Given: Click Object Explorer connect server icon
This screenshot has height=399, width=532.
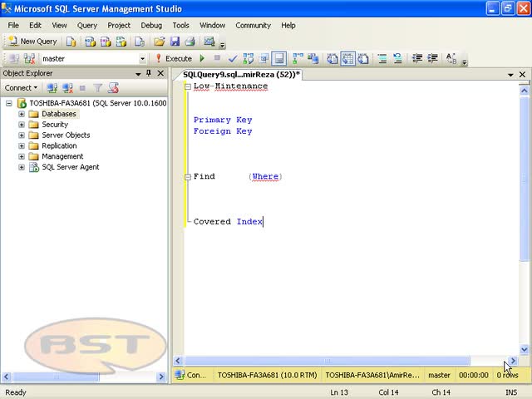Looking at the screenshot, I should point(52,88).
